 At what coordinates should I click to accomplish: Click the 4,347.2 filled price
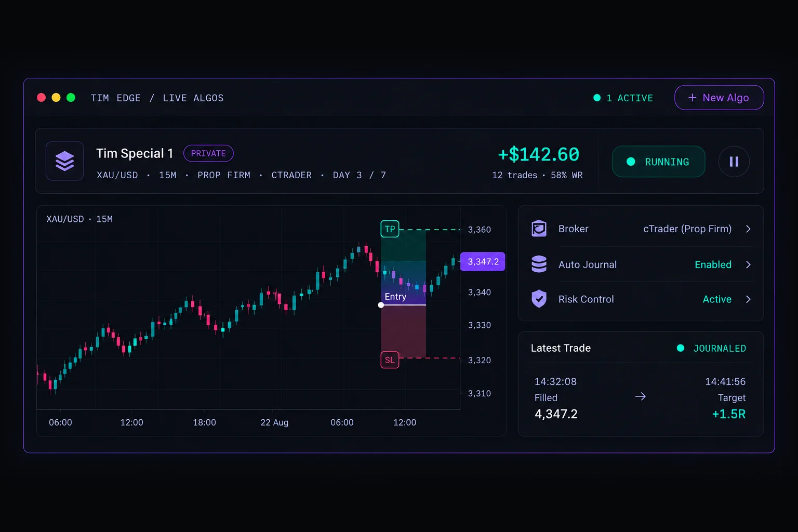pyautogui.click(x=556, y=414)
